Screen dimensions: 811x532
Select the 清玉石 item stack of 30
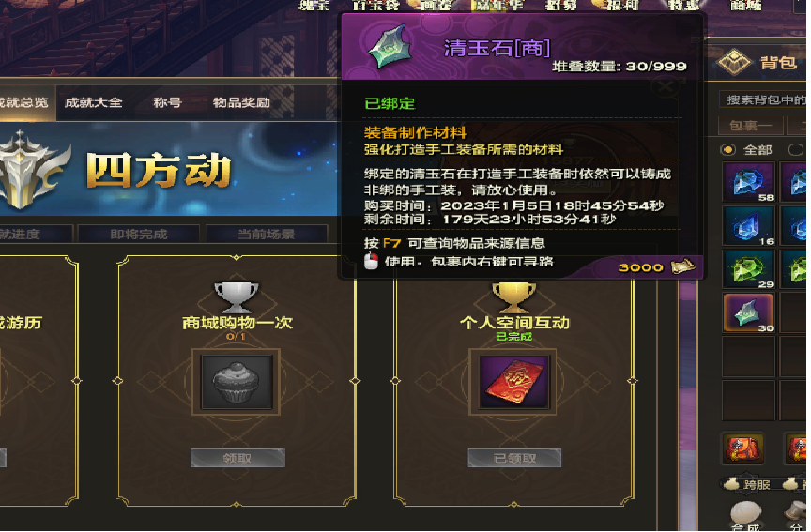coord(748,312)
